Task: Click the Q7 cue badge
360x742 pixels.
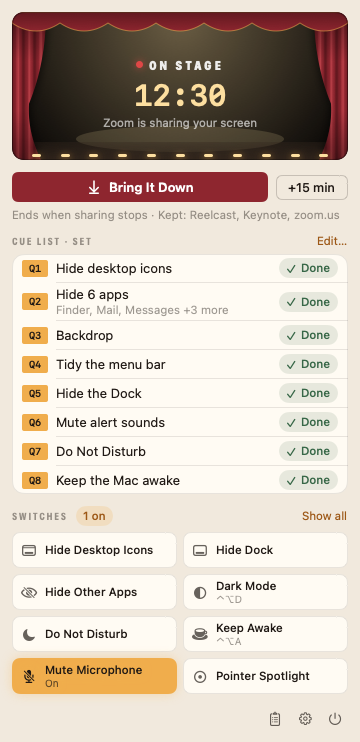Action: (35, 451)
